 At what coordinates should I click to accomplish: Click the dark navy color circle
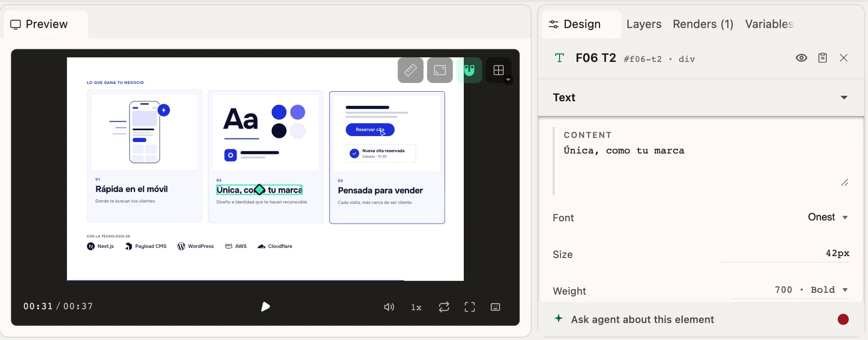tap(279, 131)
